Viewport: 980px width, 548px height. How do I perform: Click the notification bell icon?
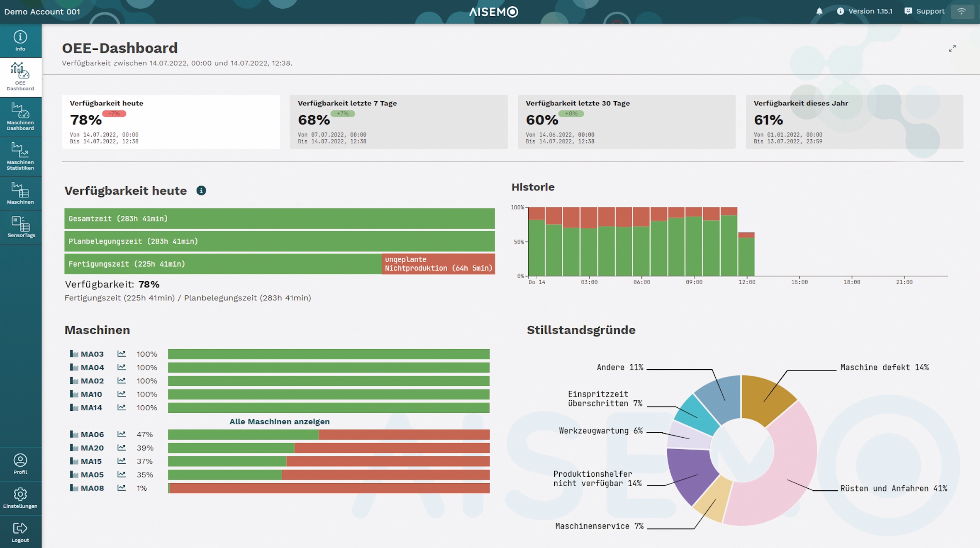[819, 12]
